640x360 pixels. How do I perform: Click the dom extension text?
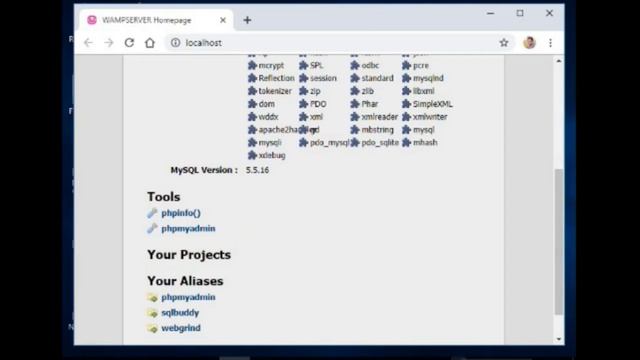click(267, 104)
